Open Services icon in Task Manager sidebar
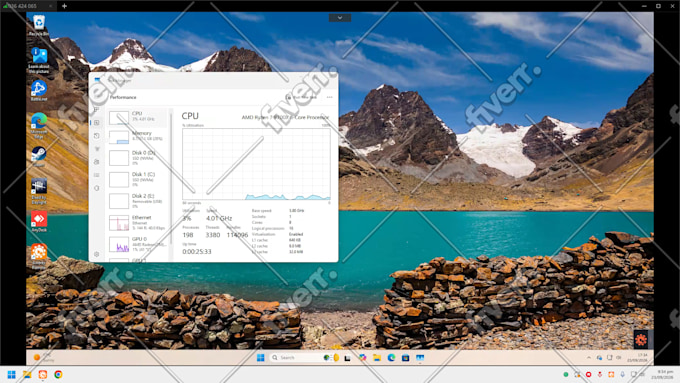 tap(97, 188)
